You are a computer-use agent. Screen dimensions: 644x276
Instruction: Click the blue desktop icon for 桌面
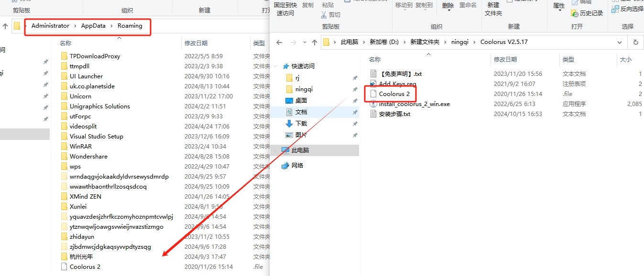point(289,101)
